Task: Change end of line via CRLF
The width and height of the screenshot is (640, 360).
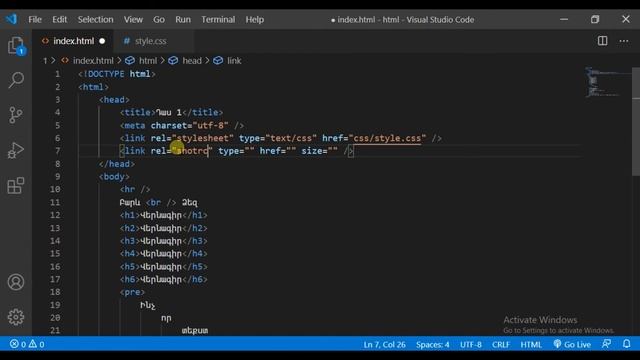Action: click(x=501, y=344)
